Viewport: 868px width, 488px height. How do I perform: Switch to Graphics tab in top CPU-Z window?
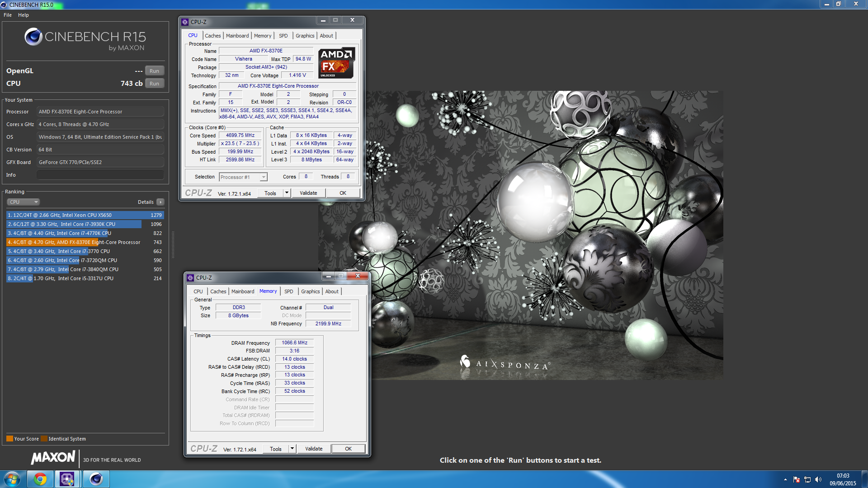[x=305, y=36]
